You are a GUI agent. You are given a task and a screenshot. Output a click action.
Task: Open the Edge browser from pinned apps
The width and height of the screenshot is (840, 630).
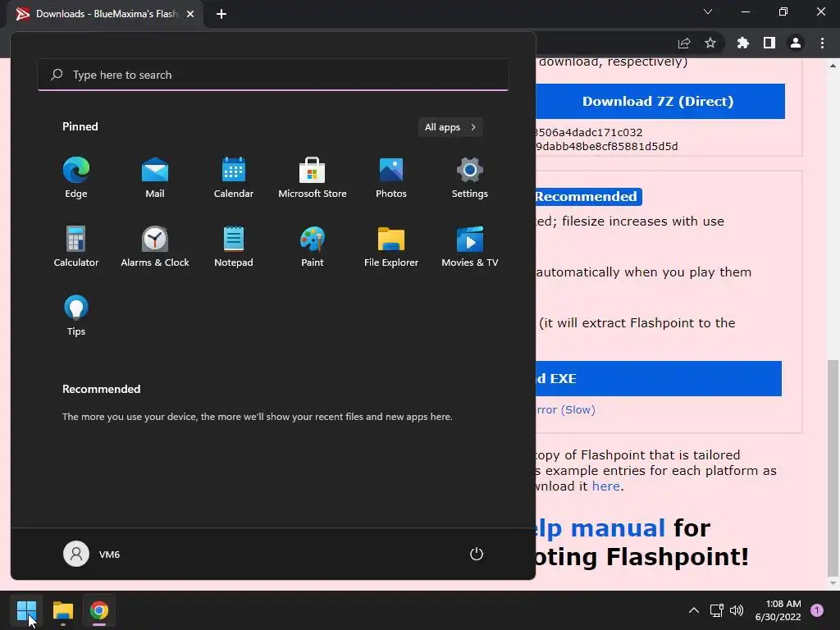point(76,178)
